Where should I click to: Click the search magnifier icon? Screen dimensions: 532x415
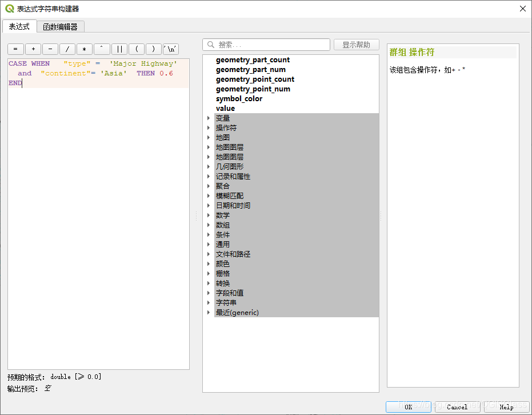(211, 45)
